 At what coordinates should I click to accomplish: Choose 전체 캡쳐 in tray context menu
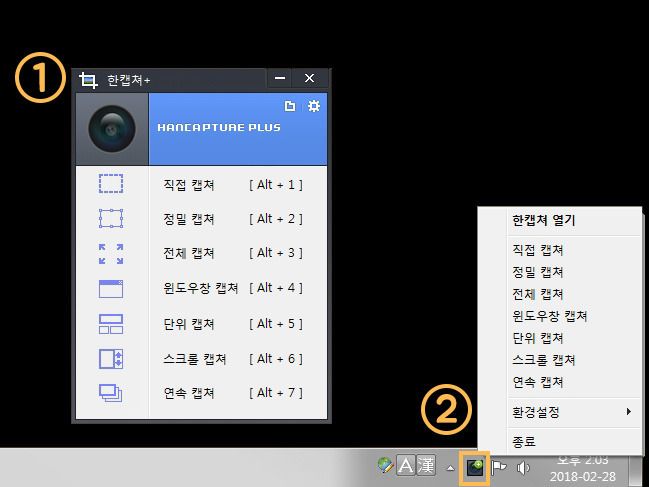[x=538, y=294]
